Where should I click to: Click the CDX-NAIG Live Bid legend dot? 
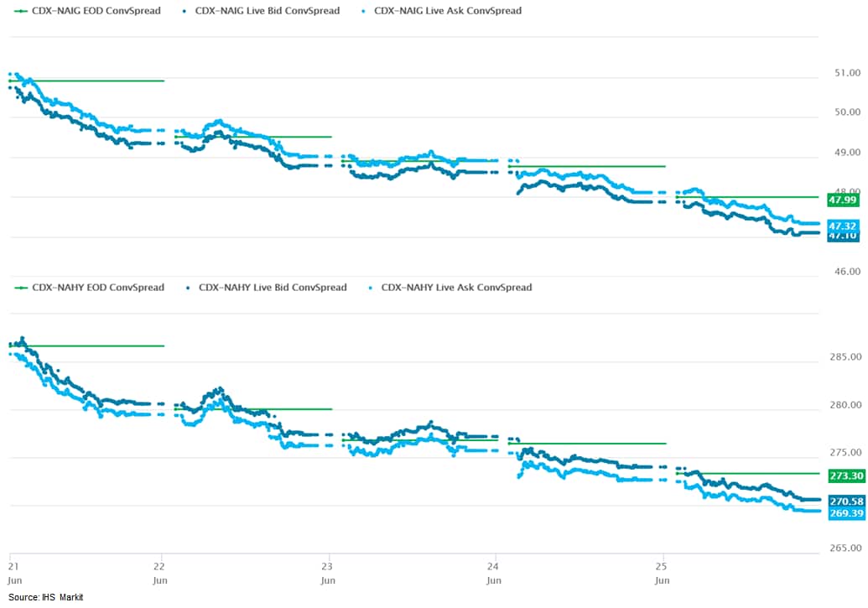pos(184,11)
